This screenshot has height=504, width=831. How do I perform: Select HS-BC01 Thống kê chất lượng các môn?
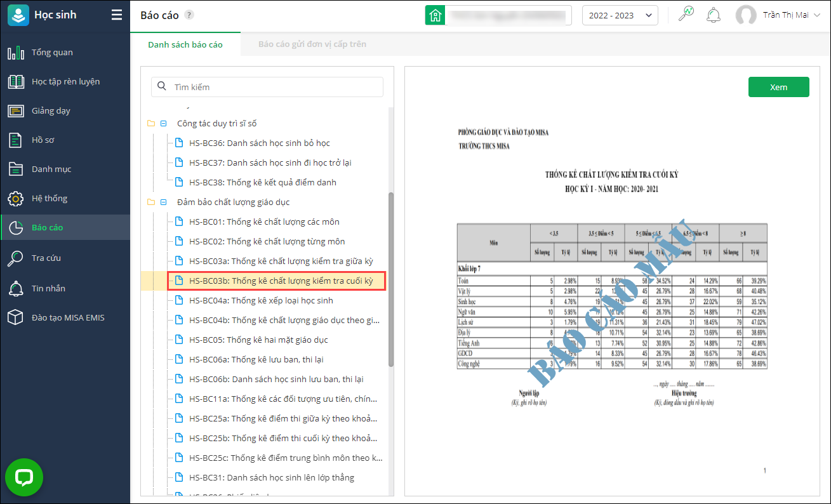(264, 222)
